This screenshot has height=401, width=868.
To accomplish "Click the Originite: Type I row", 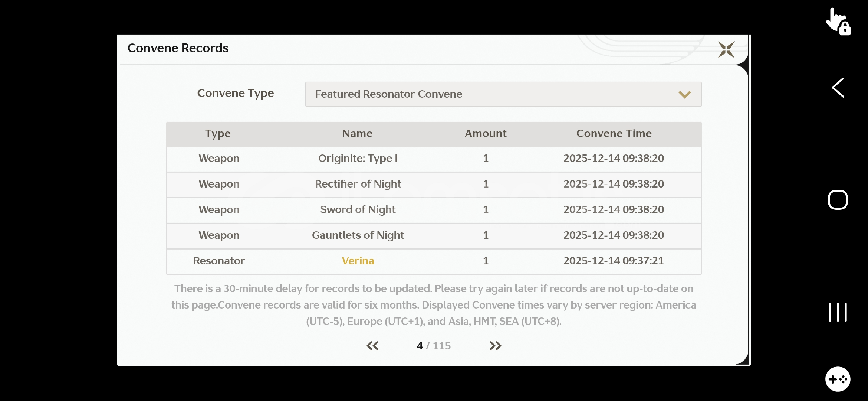I will coord(358,159).
